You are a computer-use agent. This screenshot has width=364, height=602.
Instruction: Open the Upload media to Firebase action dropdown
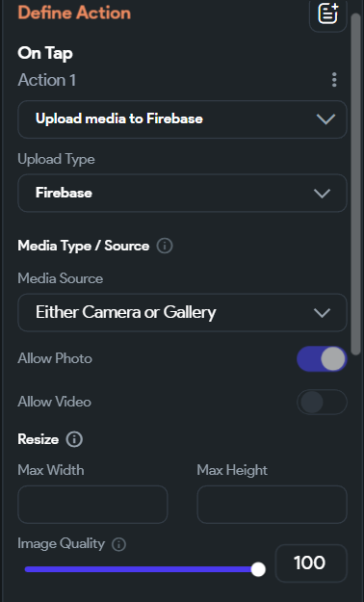[x=182, y=119]
